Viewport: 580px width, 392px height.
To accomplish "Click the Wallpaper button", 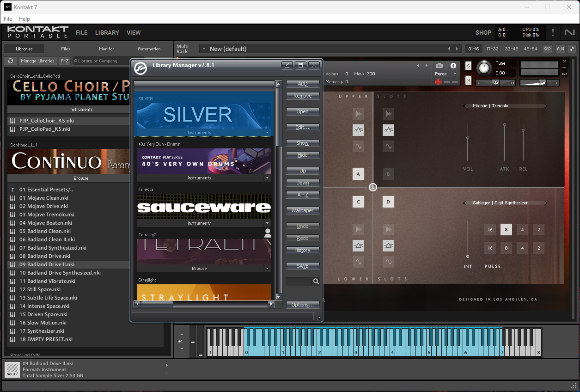I will point(303,210).
